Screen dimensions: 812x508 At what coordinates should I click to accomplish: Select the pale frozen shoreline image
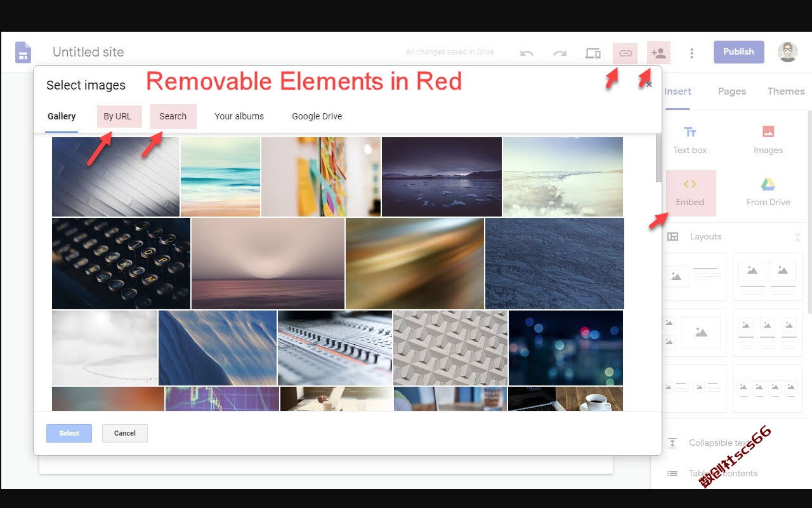pyautogui.click(x=563, y=177)
